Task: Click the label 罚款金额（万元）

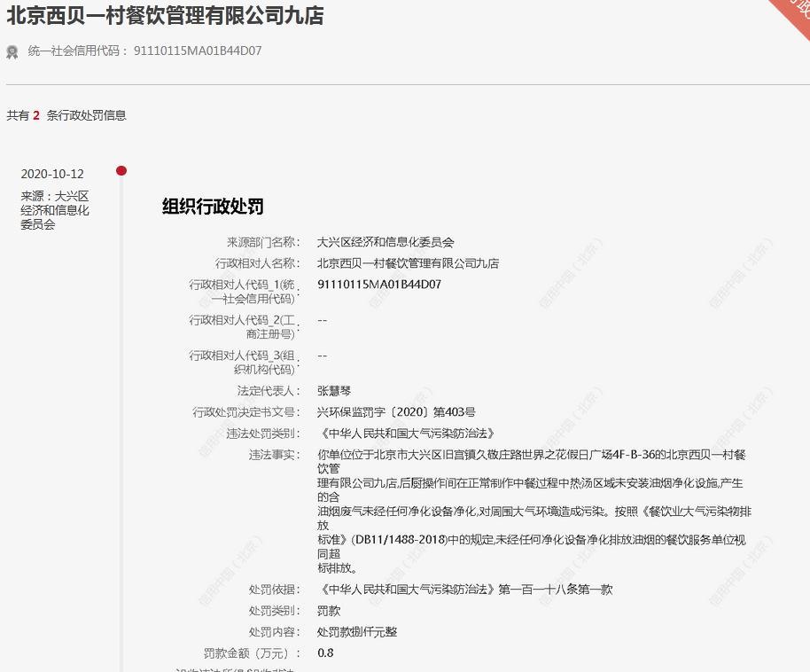Action: pos(252,652)
